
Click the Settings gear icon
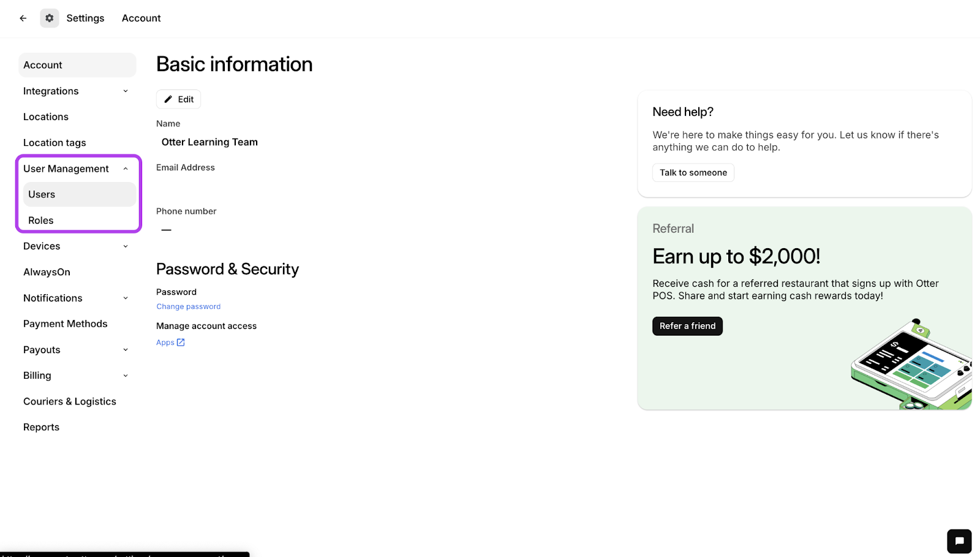[x=50, y=18]
